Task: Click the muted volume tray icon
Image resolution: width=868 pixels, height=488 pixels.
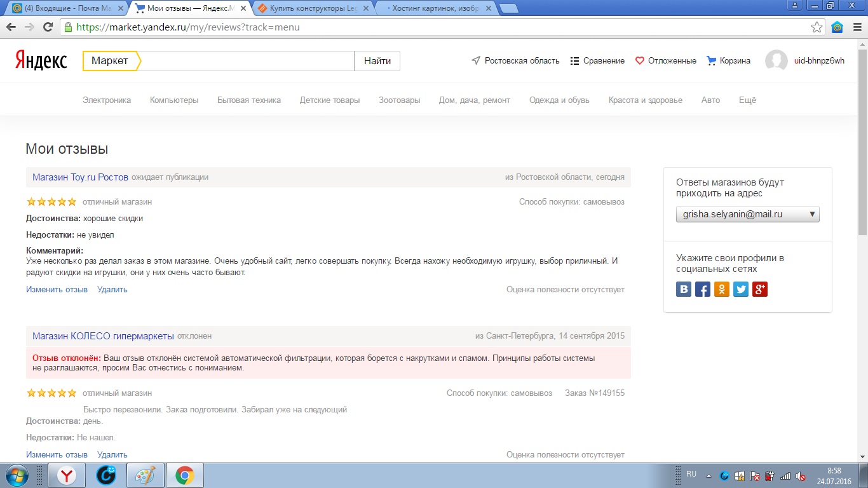Action: (801, 476)
